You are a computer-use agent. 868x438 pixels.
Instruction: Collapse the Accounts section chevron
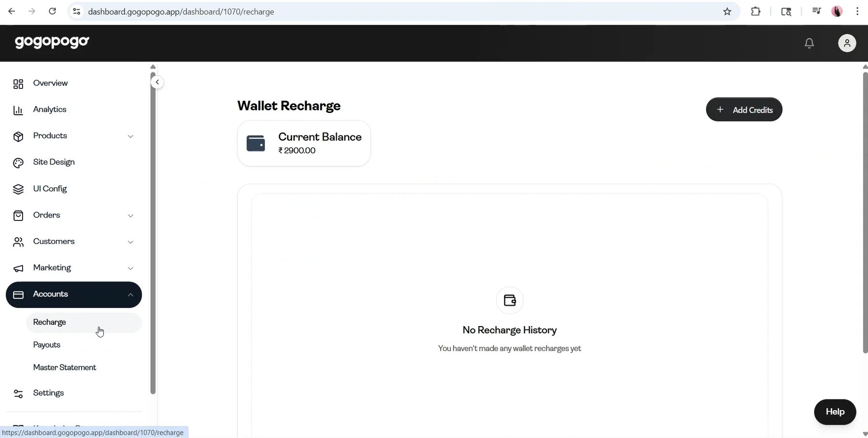click(130, 295)
